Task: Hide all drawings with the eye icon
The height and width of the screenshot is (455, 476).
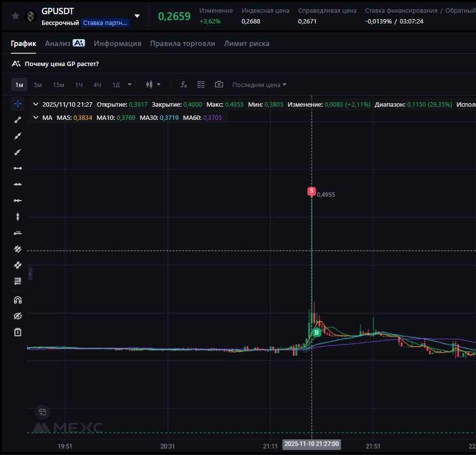Action: 18,316
